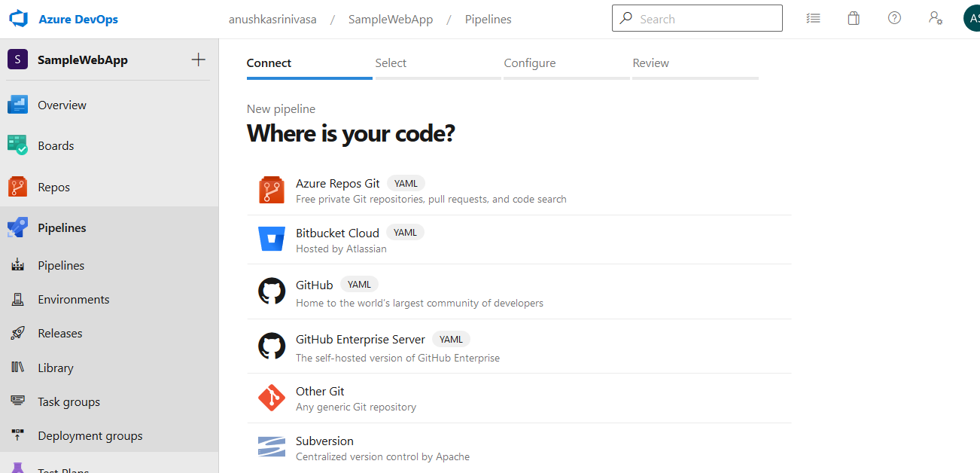The image size is (980, 473).
Task: Click the Azure DevOps logo icon
Action: 18,19
